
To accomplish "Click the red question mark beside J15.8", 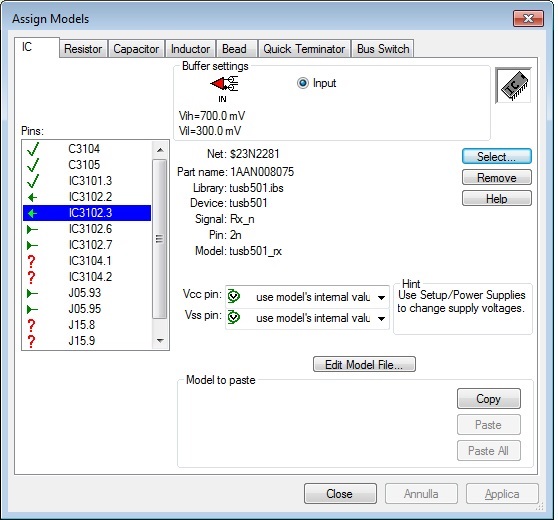I will [31, 325].
